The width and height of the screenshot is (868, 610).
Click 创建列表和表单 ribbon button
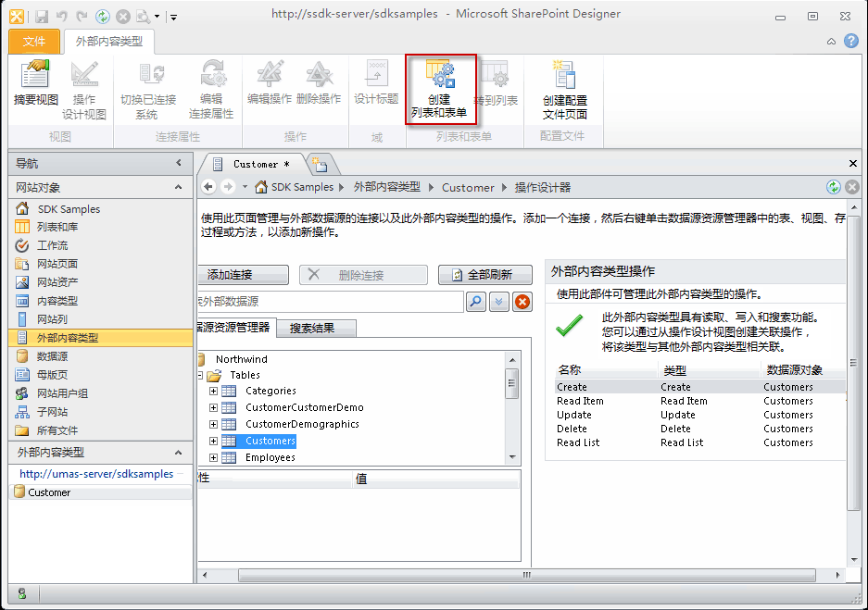[440, 90]
